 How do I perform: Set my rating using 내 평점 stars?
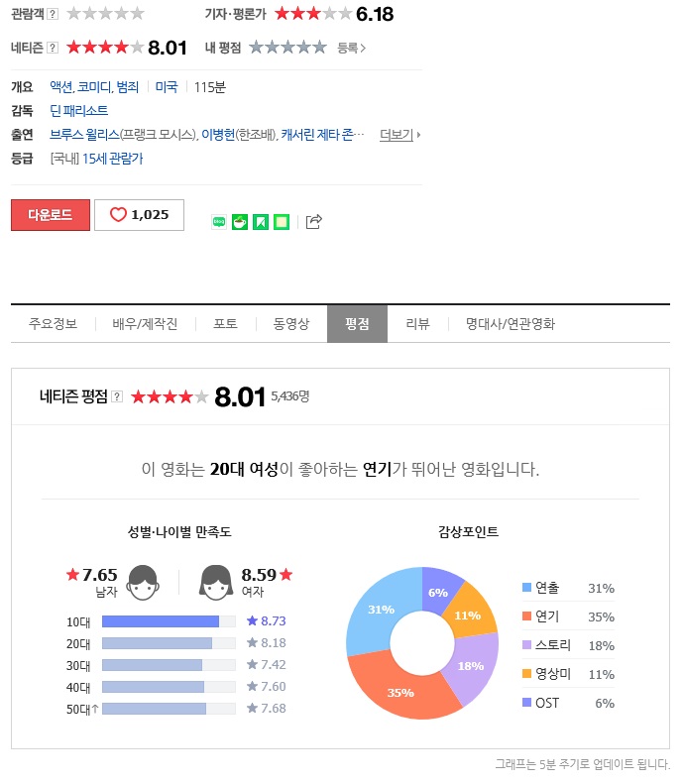pos(288,48)
